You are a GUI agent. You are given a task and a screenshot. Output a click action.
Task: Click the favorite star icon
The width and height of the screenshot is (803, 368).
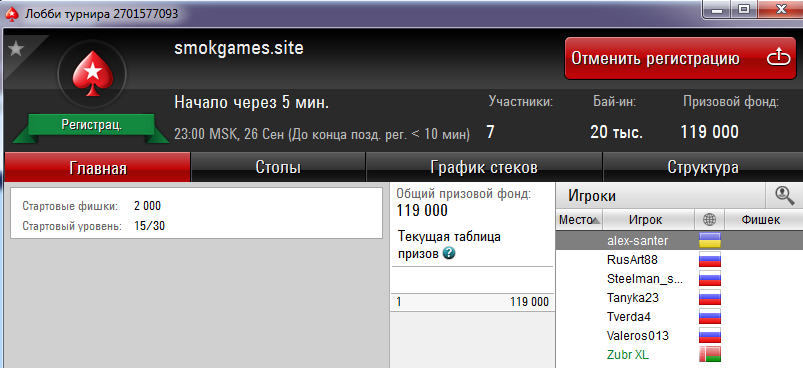(x=16, y=49)
